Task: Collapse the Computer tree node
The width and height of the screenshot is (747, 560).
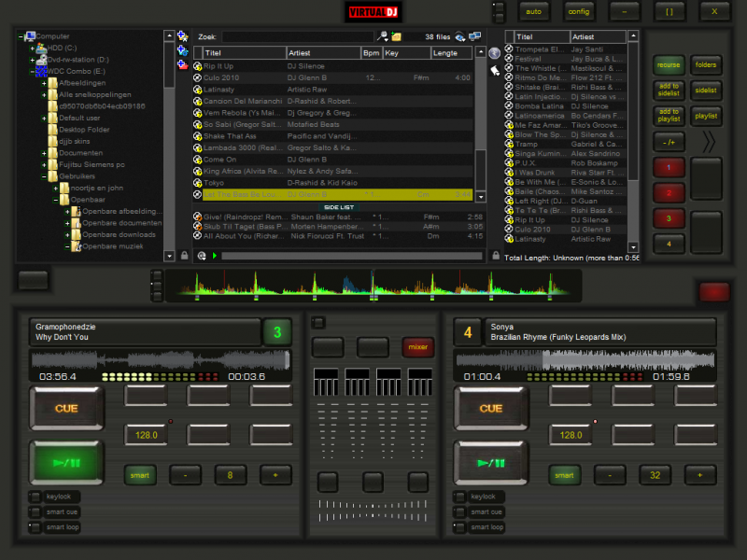Action: click(21, 36)
